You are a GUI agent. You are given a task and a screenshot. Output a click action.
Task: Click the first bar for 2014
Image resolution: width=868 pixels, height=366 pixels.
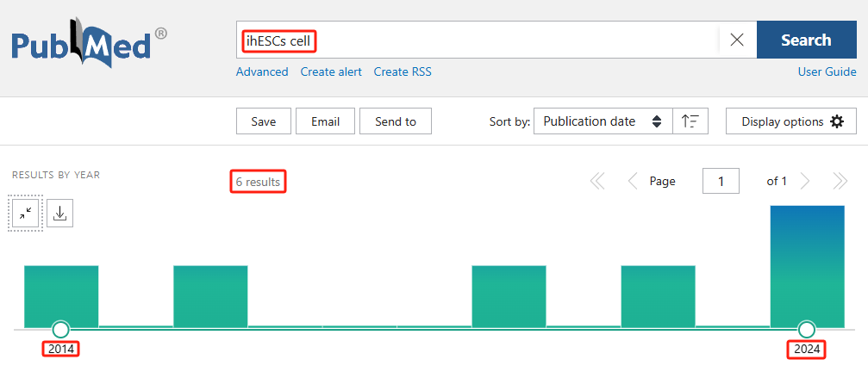[61, 296]
